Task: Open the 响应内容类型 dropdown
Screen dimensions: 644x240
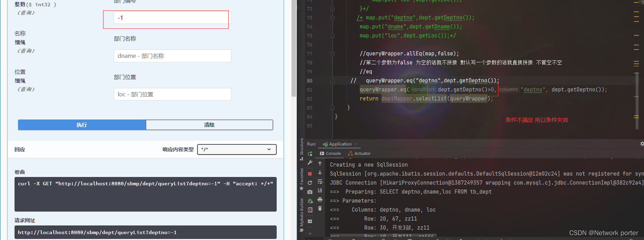Action: click(x=237, y=149)
